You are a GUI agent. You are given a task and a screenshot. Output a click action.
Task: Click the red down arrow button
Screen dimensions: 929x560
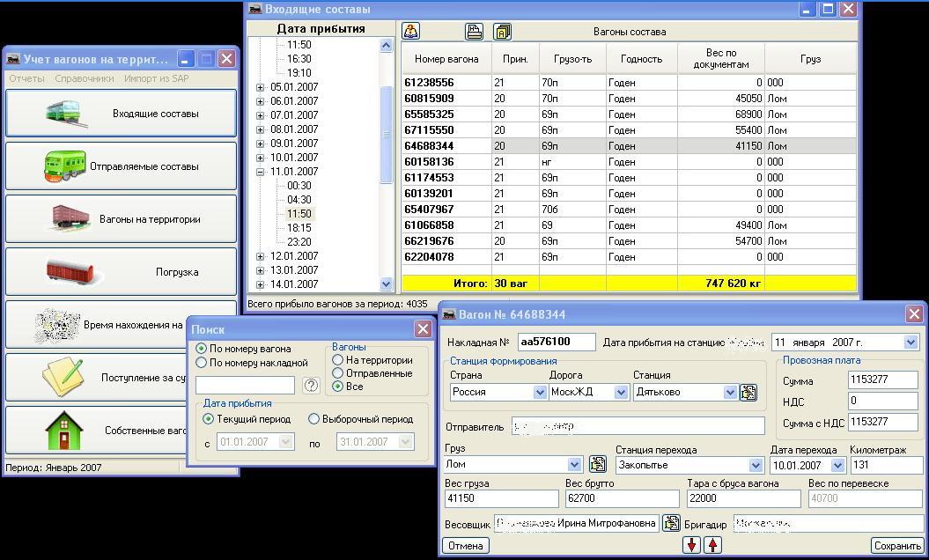pos(692,545)
